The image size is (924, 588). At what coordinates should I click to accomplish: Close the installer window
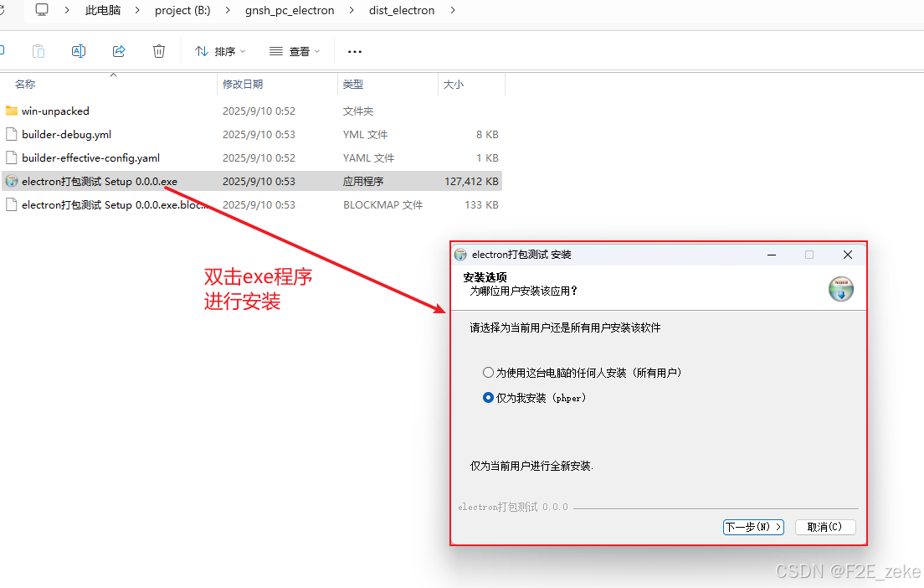point(847,255)
